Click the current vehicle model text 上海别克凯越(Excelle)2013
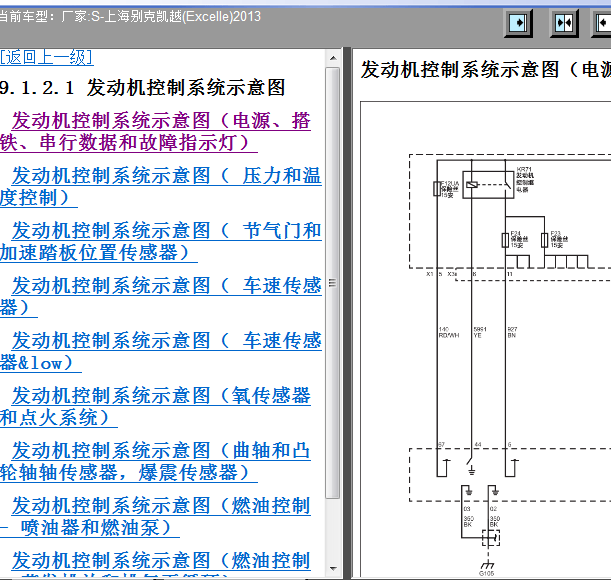 [175, 16]
